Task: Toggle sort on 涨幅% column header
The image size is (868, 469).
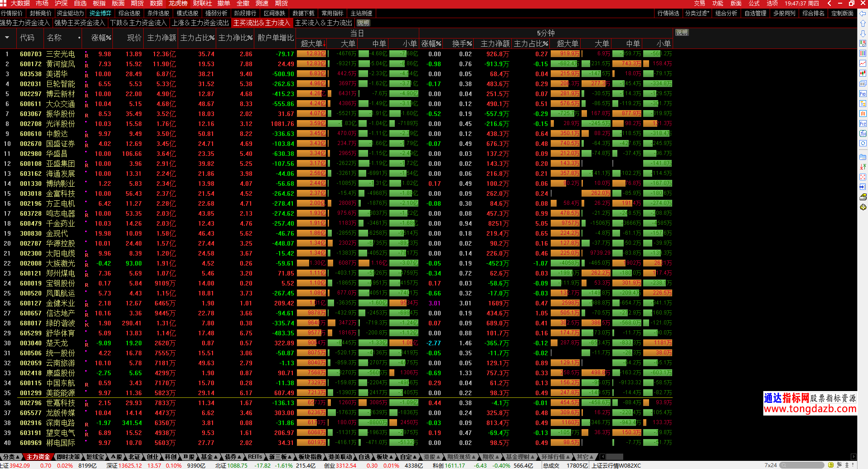Action: click(101, 38)
